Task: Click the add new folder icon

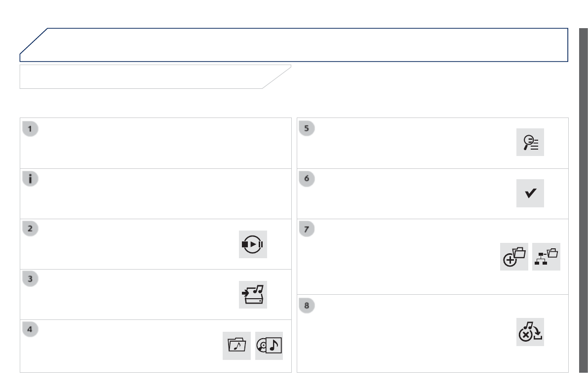Action: pos(514,257)
